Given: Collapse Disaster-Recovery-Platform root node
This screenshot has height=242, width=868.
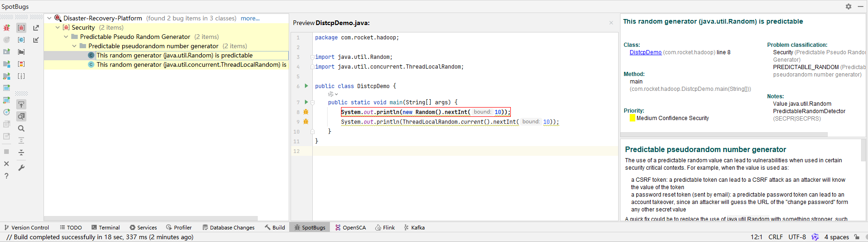Looking at the screenshot, I should click(x=49, y=18).
